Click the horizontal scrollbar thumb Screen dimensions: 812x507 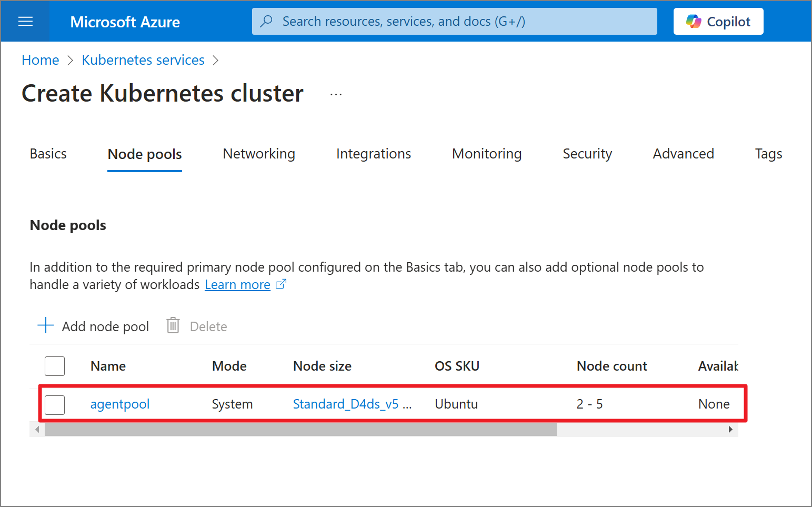coord(300,430)
